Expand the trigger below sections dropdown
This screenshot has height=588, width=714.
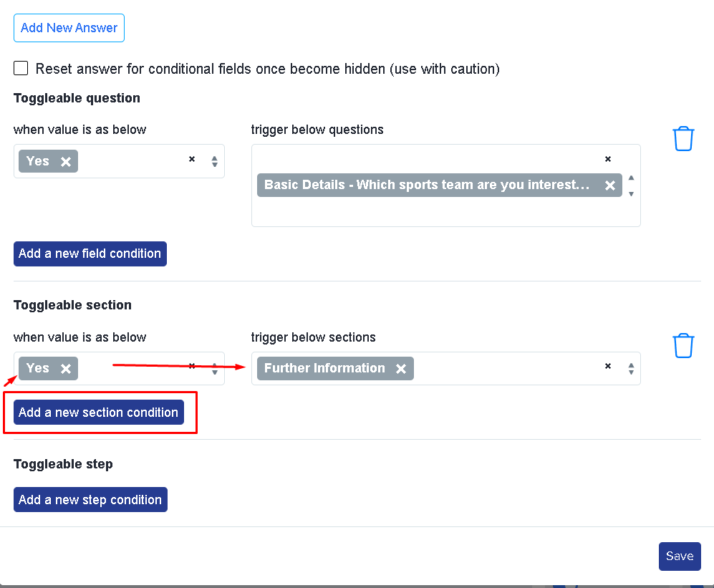pos(631,368)
